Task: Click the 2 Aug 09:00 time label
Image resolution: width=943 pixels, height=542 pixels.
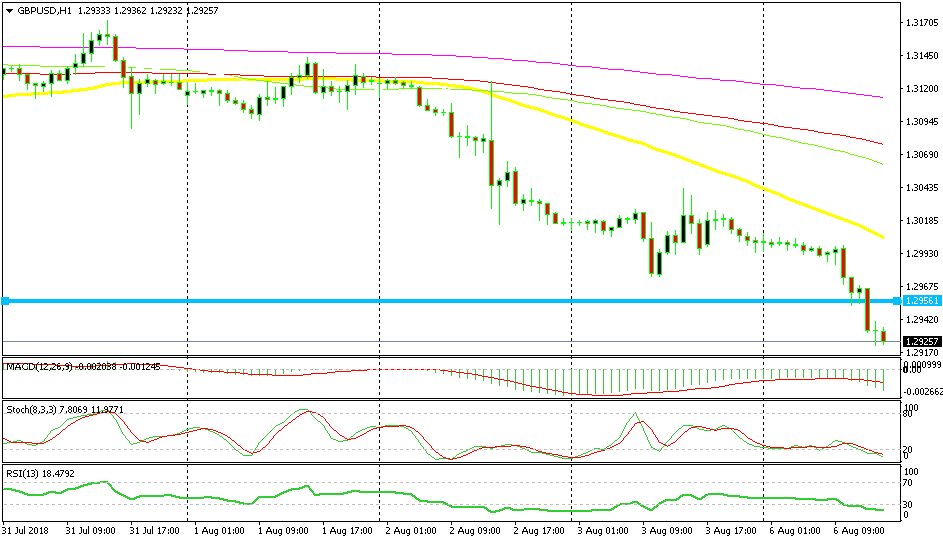Action: [x=475, y=531]
